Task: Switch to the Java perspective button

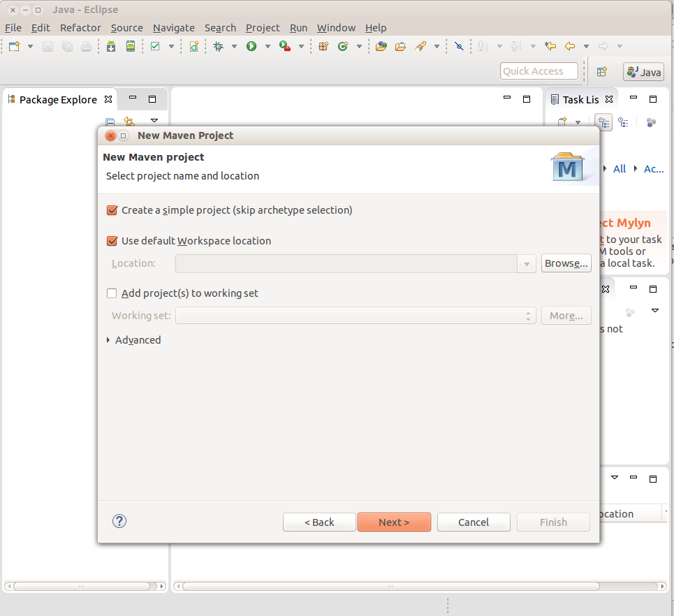Action: tap(642, 71)
